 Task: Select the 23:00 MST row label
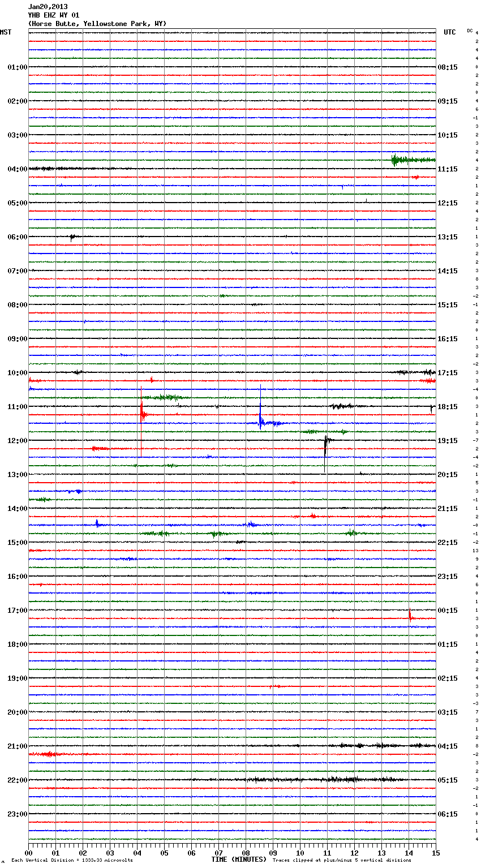point(17,814)
